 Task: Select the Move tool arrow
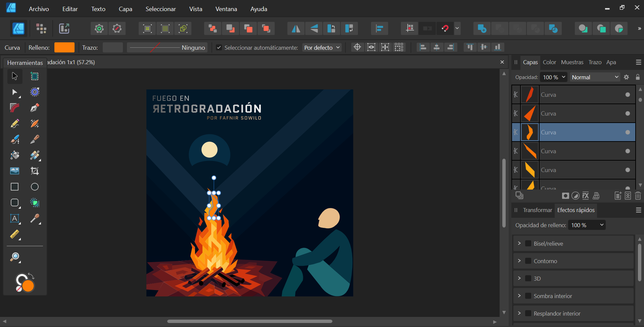point(15,76)
